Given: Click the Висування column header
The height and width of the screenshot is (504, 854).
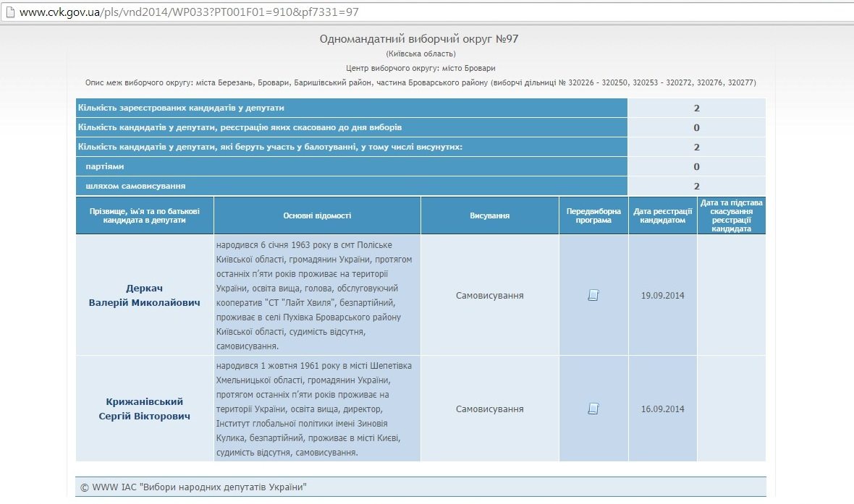Looking at the screenshot, I should (490, 215).
